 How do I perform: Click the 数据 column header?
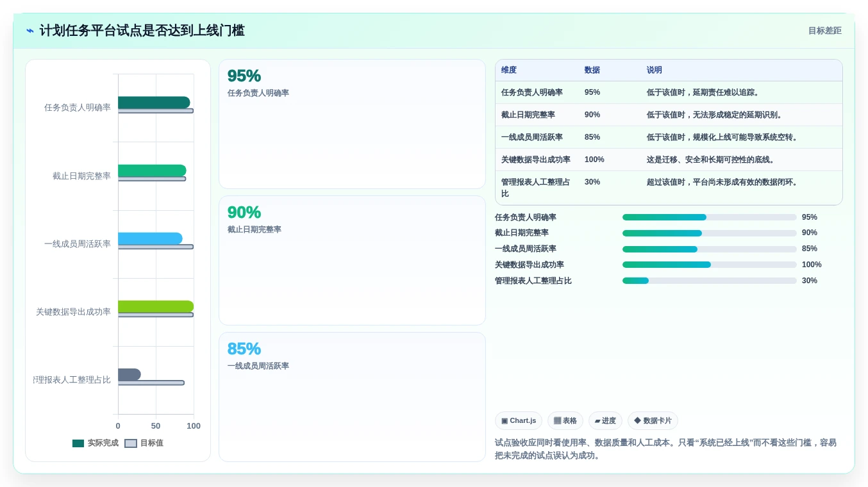point(592,70)
